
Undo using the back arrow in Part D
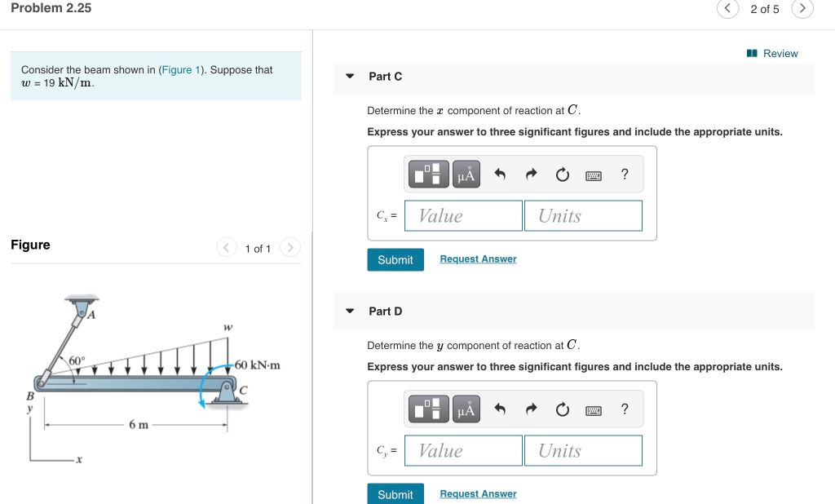coord(499,409)
